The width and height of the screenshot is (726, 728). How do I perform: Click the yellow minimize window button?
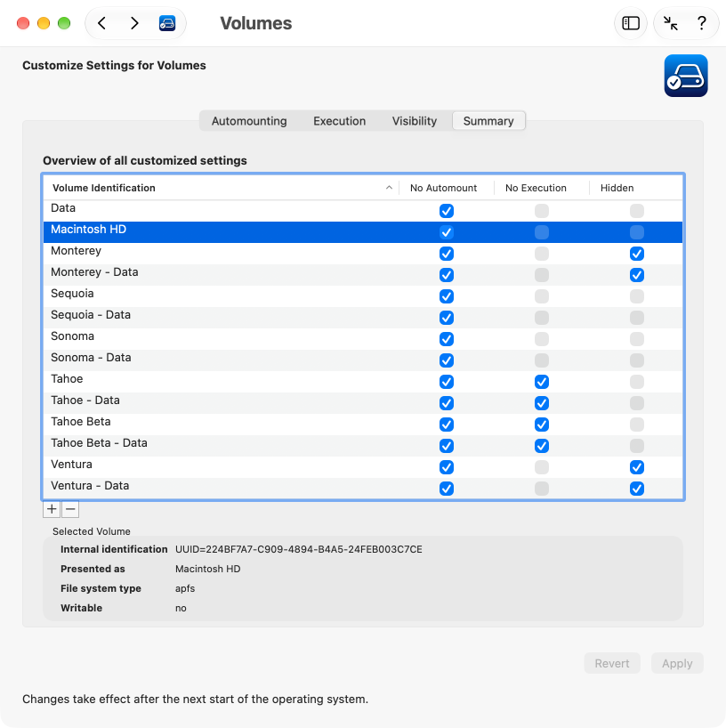click(44, 23)
